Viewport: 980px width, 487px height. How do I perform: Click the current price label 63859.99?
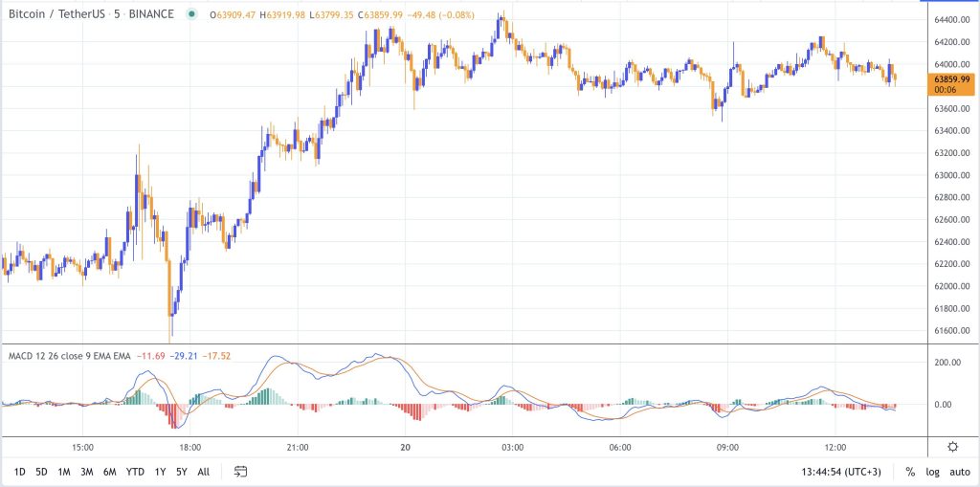[x=952, y=79]
